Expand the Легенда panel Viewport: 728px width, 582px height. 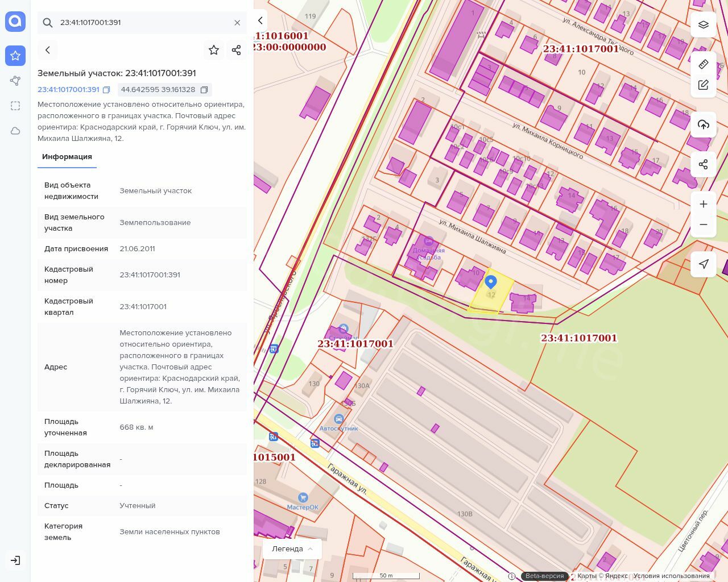[292, 548]
